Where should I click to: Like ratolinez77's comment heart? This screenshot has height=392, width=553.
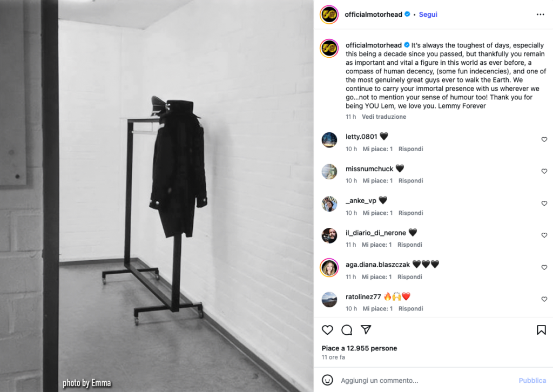point(544,299)
